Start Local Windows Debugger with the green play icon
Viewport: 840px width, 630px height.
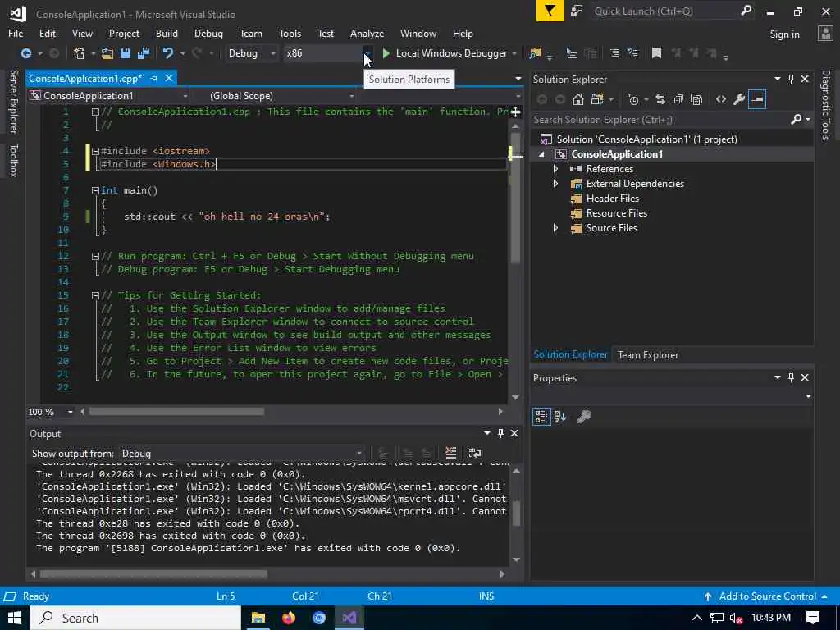point(386,53)
